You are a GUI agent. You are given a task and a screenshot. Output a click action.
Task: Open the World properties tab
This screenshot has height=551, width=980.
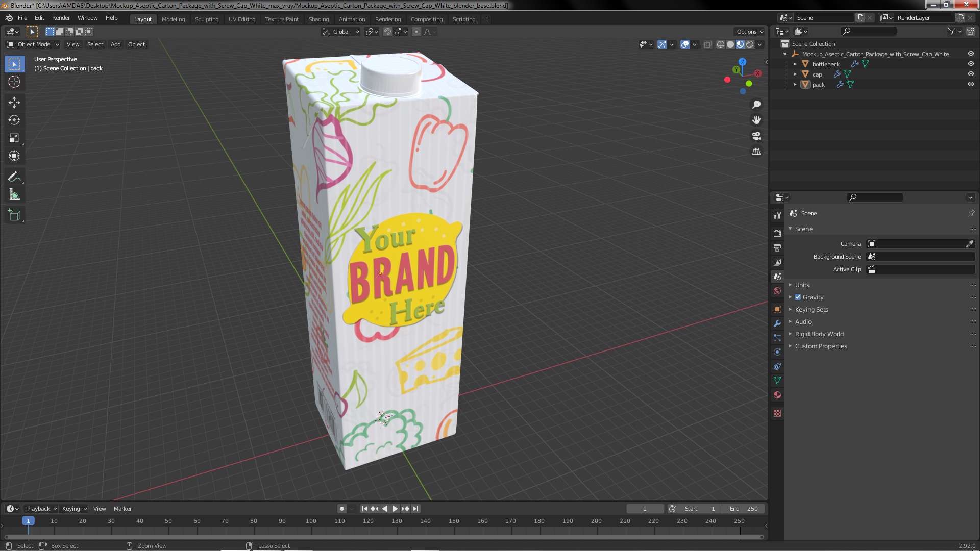click(x=777, y=291)
